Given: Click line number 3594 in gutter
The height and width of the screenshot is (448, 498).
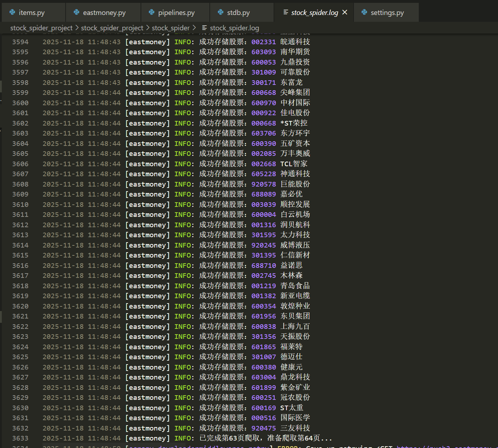Looking at the screenshot, I should tap(20, 42).
